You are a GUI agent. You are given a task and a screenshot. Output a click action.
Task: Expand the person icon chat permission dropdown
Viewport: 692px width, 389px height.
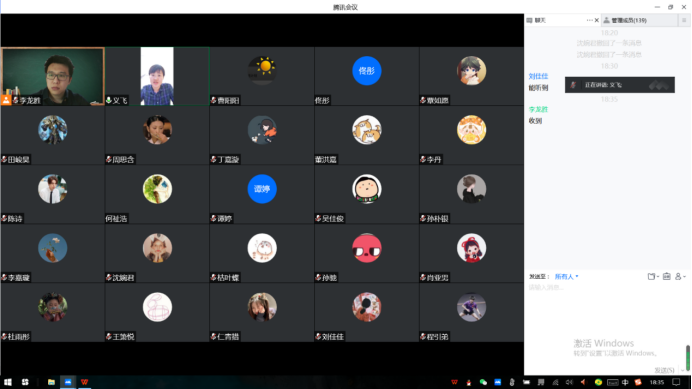(x=680, y=276)
